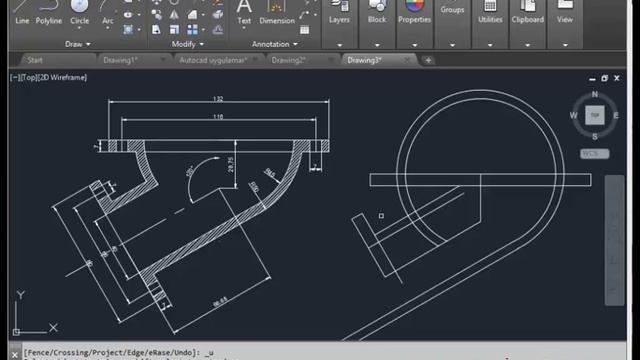Click the Copy tool in Modify panel
The width and height of the screenshot is (640, 360).
click(x=156, y=15)
